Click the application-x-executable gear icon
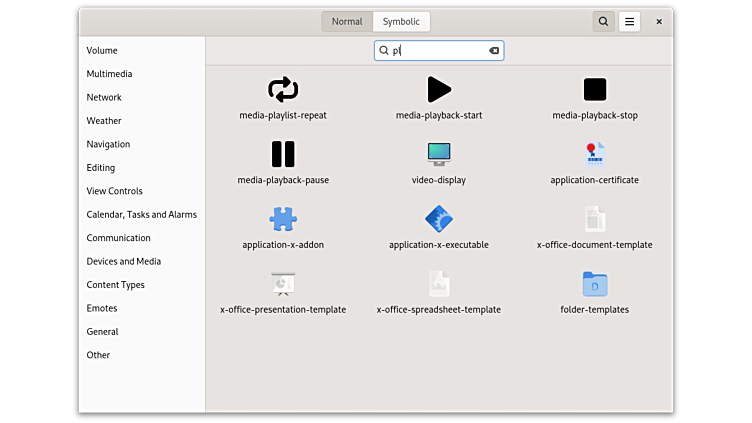Screen dimensions: 752x423 click(439, 219)
